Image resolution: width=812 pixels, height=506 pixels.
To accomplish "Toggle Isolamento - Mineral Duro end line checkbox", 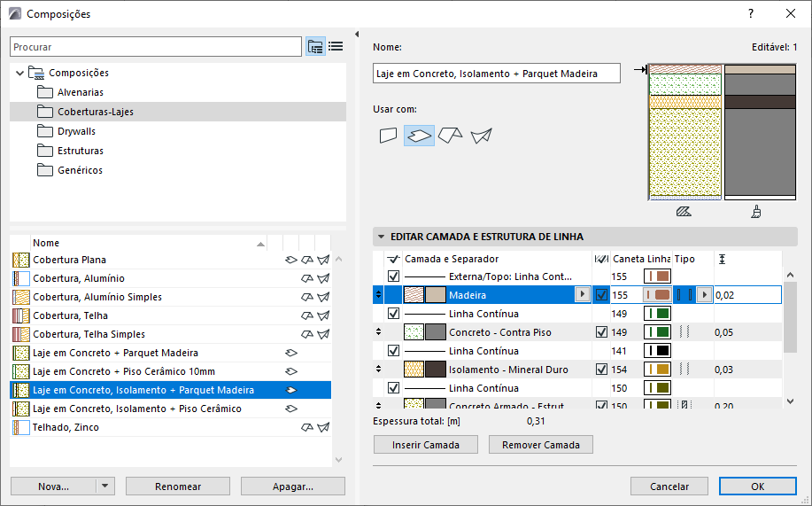I will (601, 370).
